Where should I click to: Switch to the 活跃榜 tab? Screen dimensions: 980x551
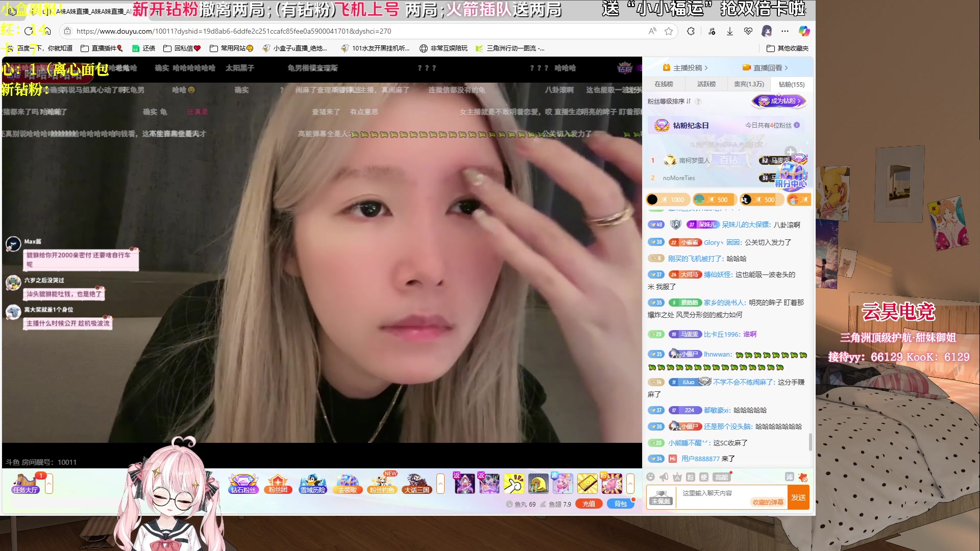click(x=706, y=84)
